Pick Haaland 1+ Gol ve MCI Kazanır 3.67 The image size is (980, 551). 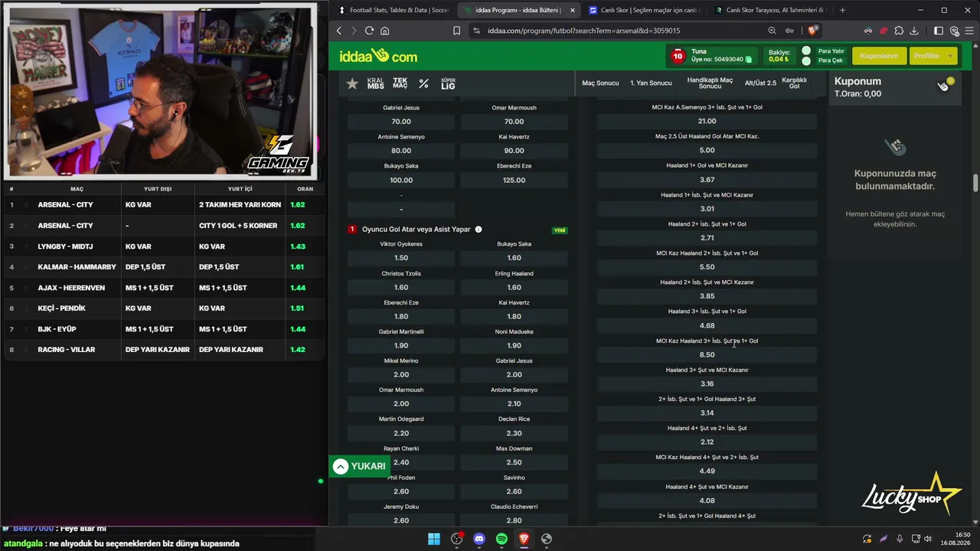(x=707, y=179)
